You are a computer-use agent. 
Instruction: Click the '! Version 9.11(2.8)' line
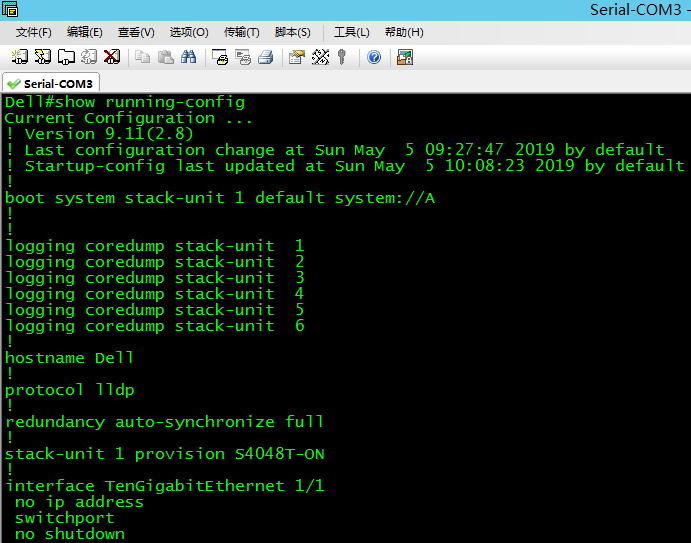point(100,134)
